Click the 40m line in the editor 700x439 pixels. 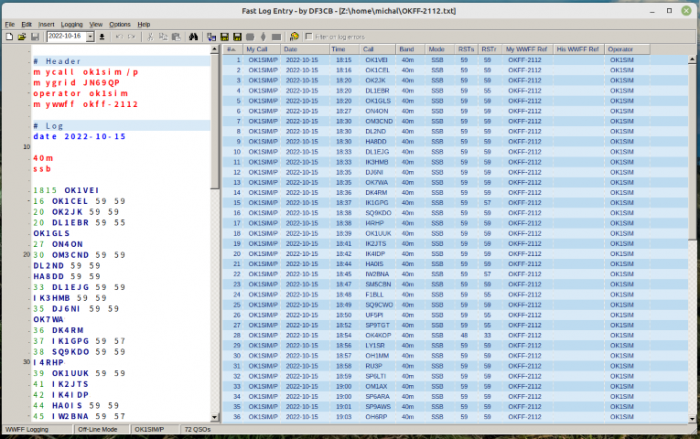coord(43,158)
